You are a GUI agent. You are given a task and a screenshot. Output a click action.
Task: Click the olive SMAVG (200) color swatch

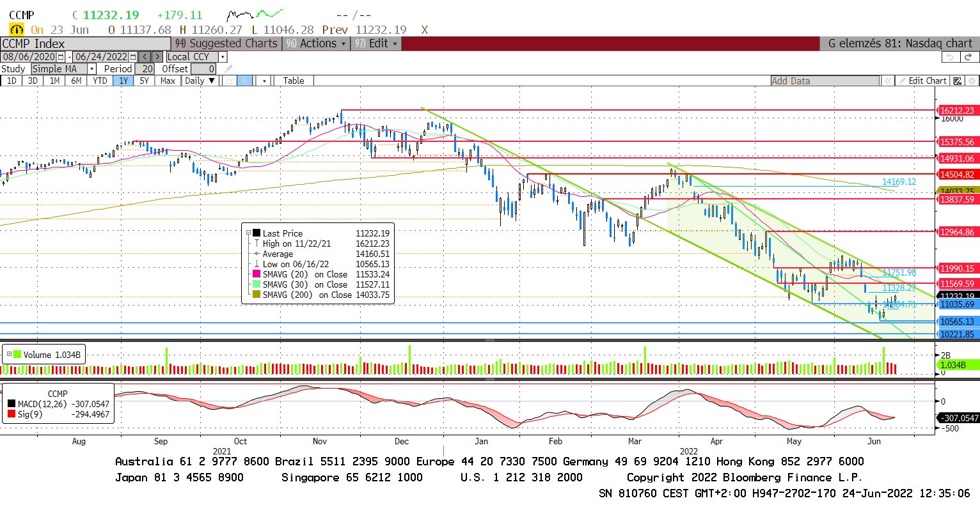[257, 295]
